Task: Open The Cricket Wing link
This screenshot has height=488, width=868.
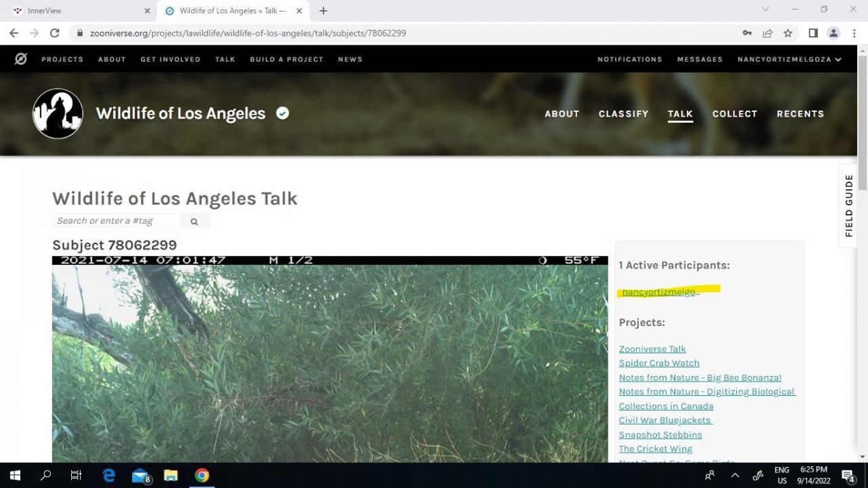Action: [x=656, y=449]
